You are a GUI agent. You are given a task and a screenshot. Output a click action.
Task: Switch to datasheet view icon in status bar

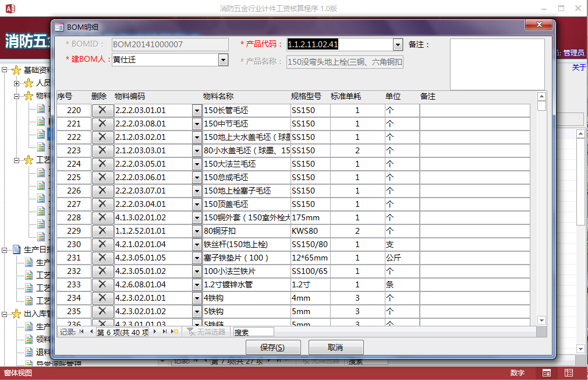569,373
